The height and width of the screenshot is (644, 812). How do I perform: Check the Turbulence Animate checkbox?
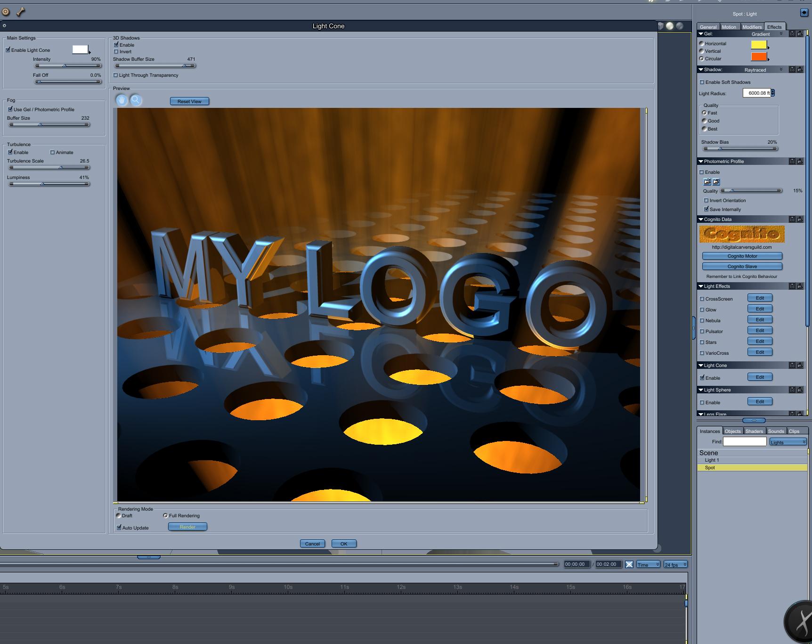[x=52, y=152]
